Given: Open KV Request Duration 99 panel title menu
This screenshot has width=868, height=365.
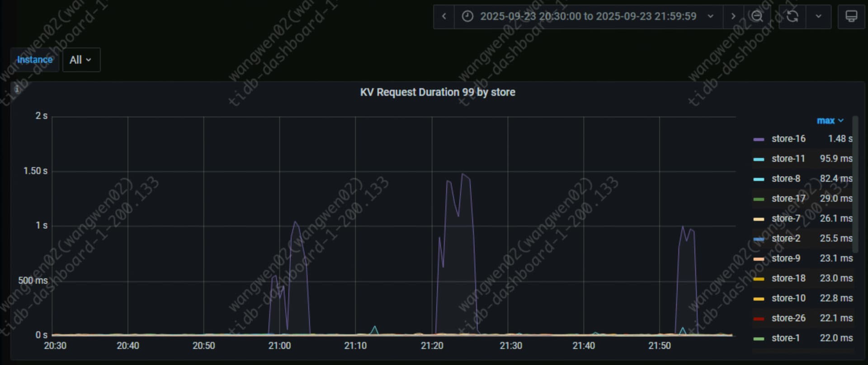Looking at the screenshot, I should [x=438, y=92].
